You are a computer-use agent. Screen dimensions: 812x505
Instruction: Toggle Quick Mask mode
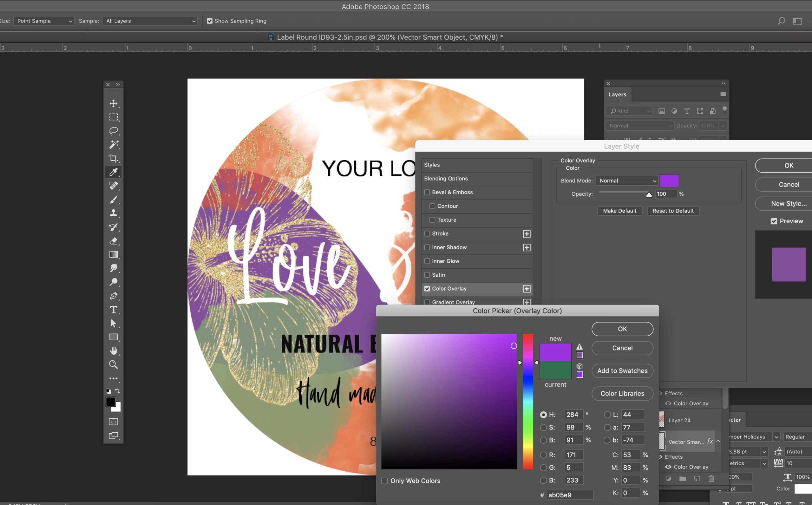[x=114, y=422]
